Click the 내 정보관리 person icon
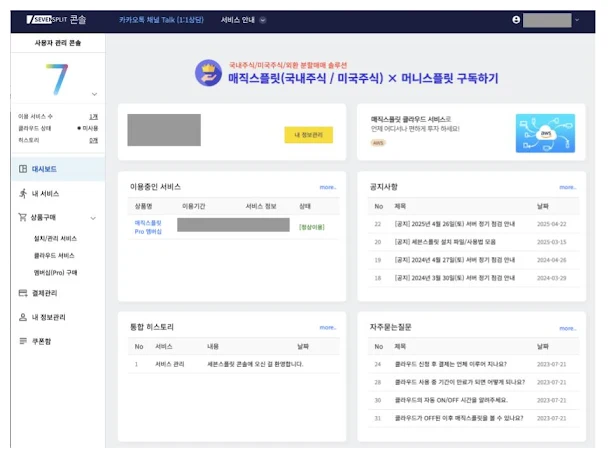 (x=23, y=317)
